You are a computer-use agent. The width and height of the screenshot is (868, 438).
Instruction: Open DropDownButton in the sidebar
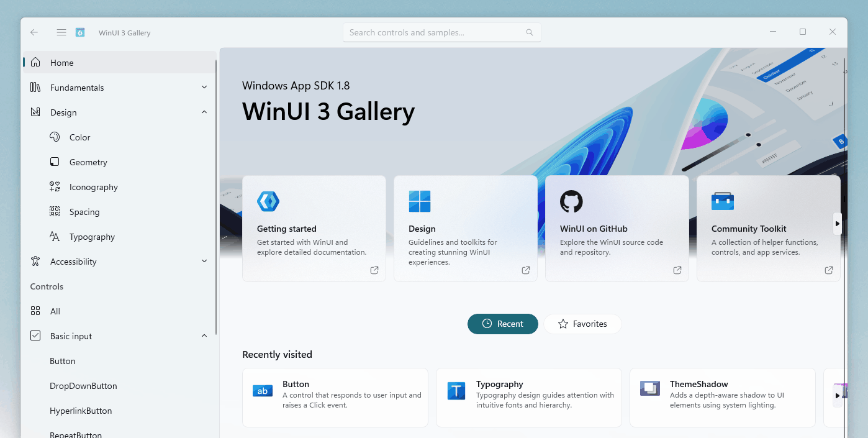pyautogui.click(x=120, y=386)
